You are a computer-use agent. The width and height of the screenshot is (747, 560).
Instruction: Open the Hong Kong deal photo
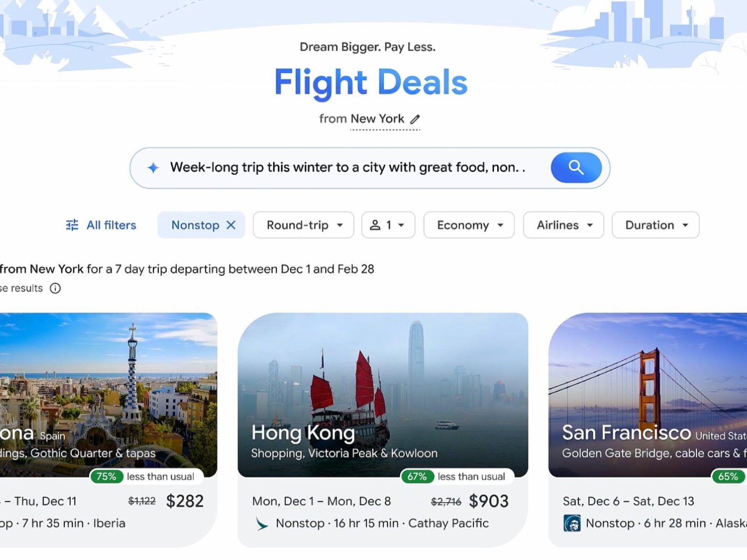click(383, 395)
